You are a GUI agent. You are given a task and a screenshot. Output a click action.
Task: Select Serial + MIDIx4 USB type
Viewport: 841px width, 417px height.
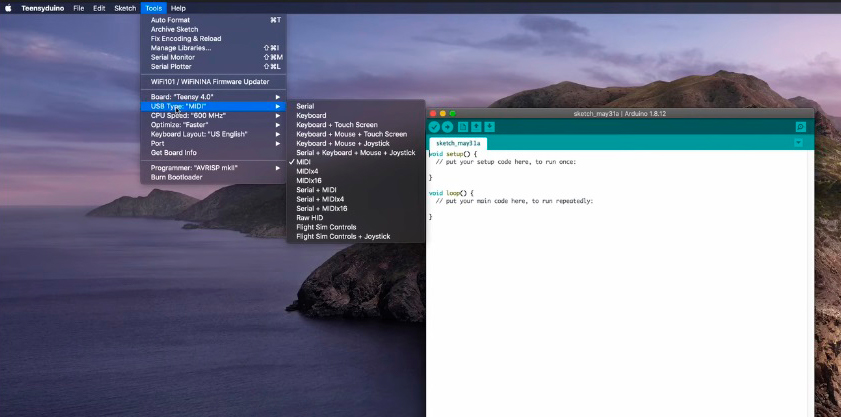(356, 199)
